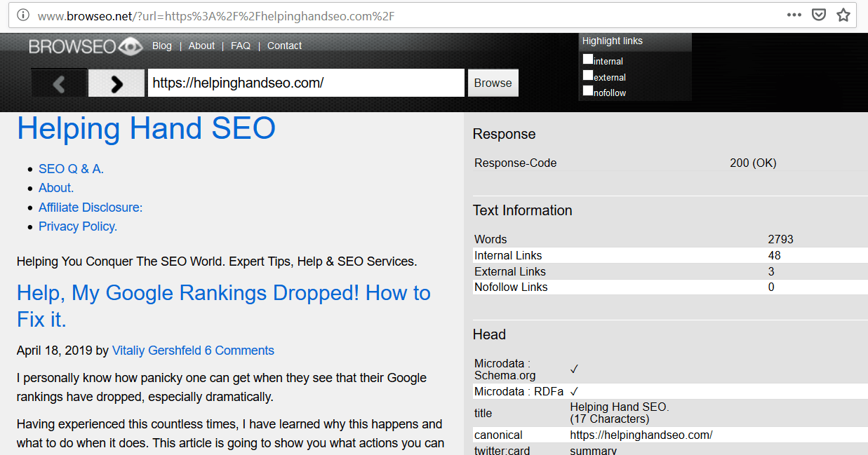Open the About. link in page list

click(x=56, y=188)
